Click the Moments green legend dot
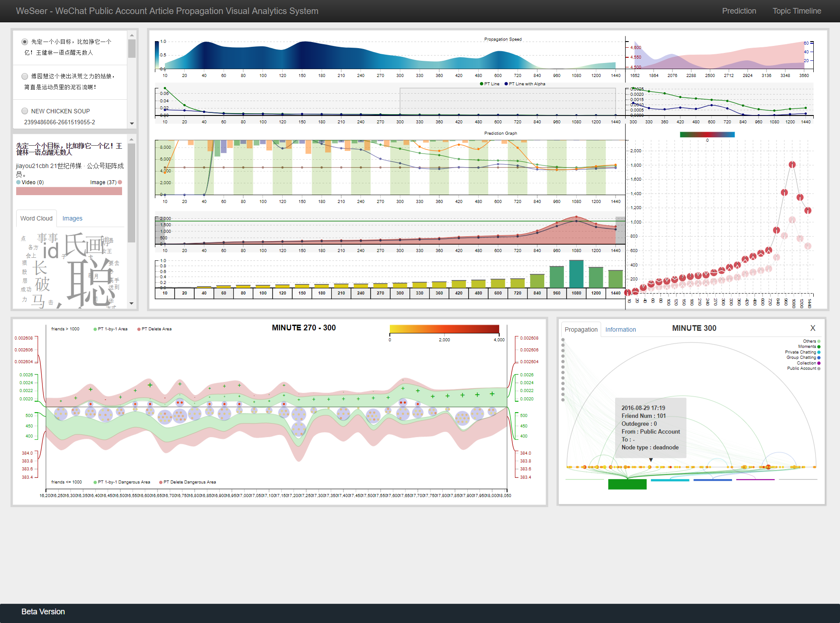This screenshot has width=840, height=623. 819,346
